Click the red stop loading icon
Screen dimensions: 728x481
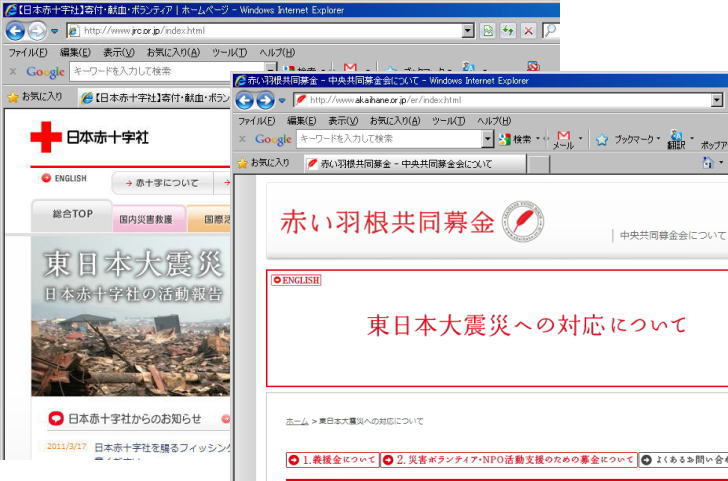pyautogui.click(x=528, y=31)
